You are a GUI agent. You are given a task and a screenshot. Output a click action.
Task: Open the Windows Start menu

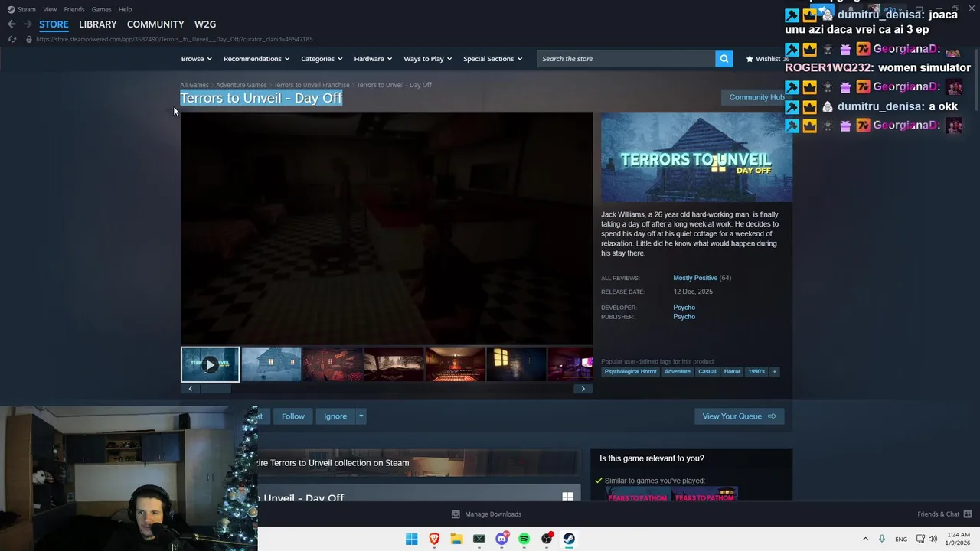pyautogui.click(x=411, y=539)
